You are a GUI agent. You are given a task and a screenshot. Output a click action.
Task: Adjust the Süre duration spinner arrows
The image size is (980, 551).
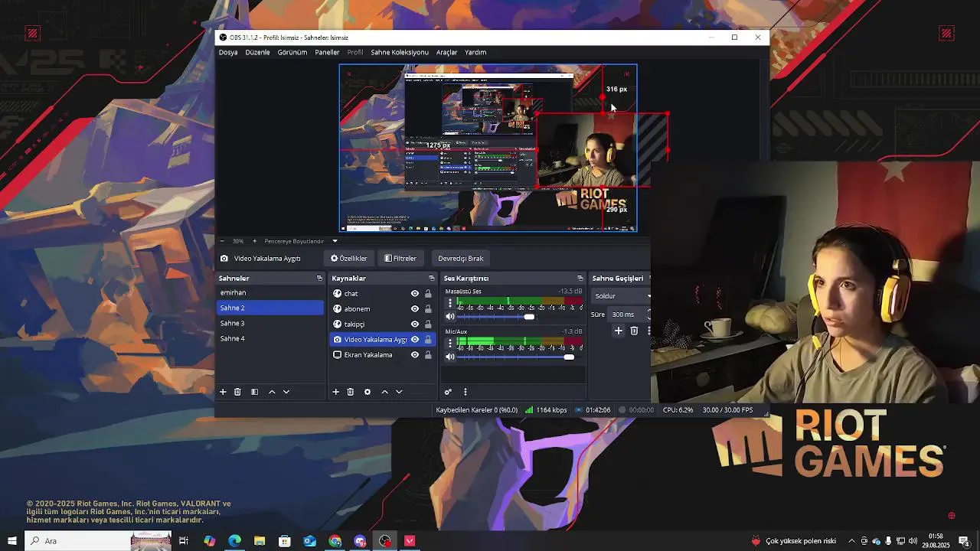coord(648,315)
